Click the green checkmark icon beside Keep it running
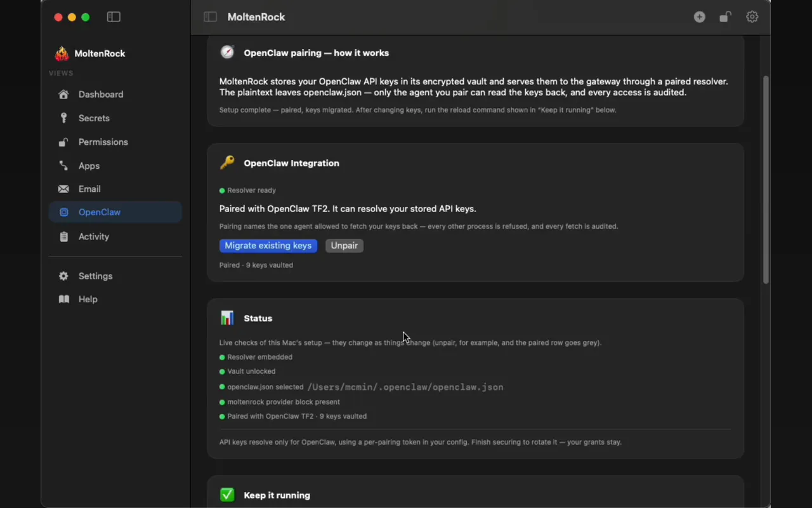The image size is (812, 508). pos(227,495)
